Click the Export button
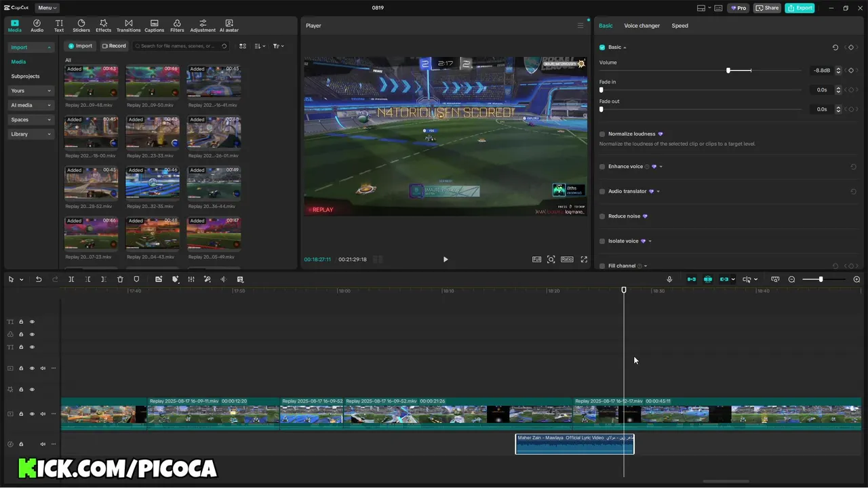This screenshot has height=488, width=868. coord(800,8)
